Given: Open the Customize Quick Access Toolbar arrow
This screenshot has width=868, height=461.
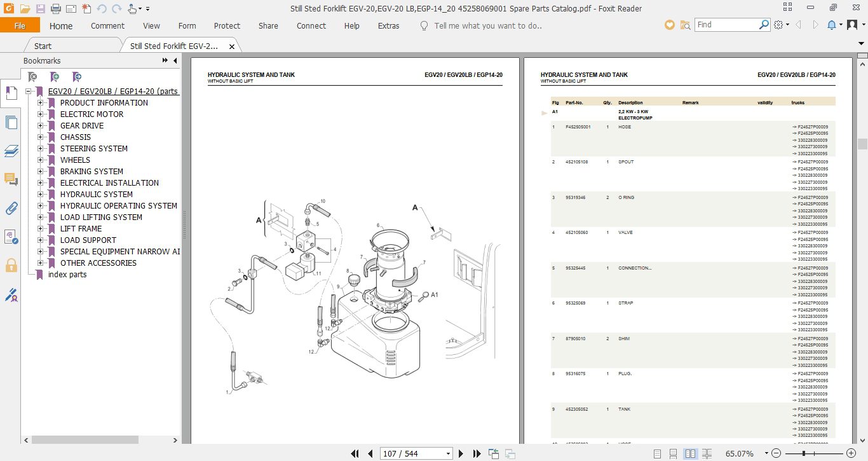Looking at the screenshot, I should (x=148, y=9).
